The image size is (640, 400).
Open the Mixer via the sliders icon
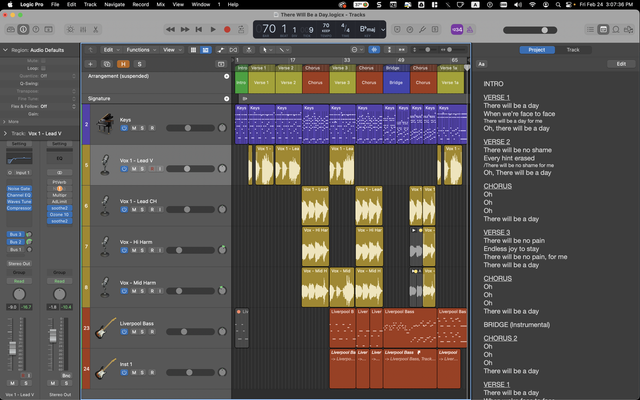[83, 29]
